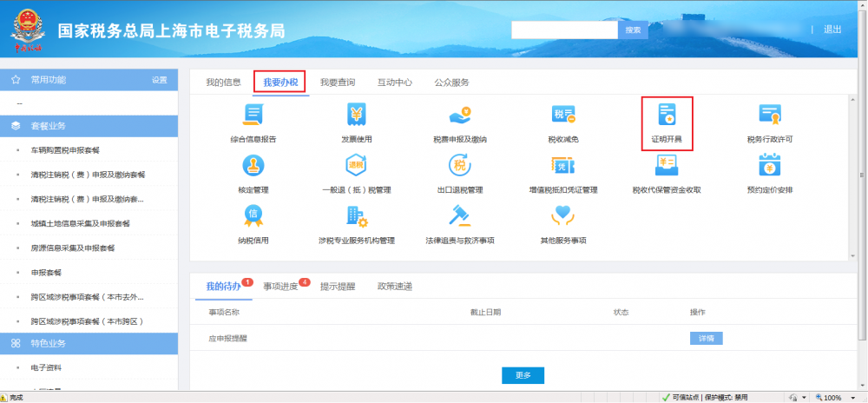Select the 我要办税 tab

click(x=280, y=83)
